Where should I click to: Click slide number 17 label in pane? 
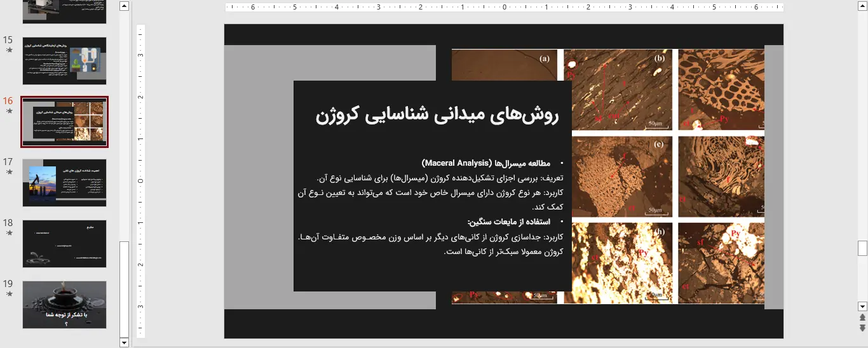[8, 162]
